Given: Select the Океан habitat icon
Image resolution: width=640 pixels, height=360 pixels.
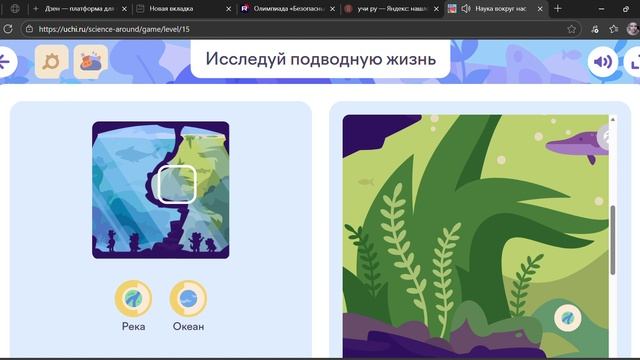Looking at the screenshot, I should tap(188, 299).
